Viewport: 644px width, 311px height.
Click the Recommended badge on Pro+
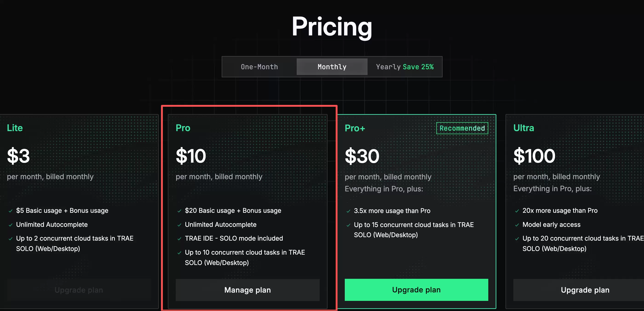click(x=462, y=128)
